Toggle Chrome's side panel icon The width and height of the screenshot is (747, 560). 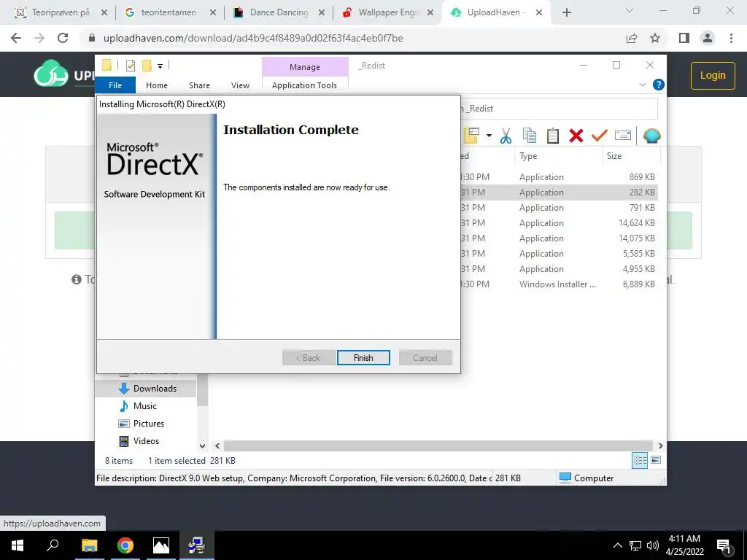click(684, 38)
